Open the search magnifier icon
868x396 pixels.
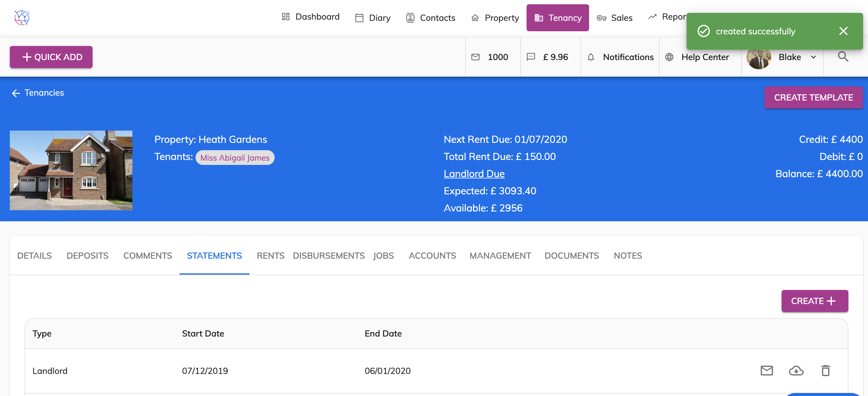[x=843, y=57]
